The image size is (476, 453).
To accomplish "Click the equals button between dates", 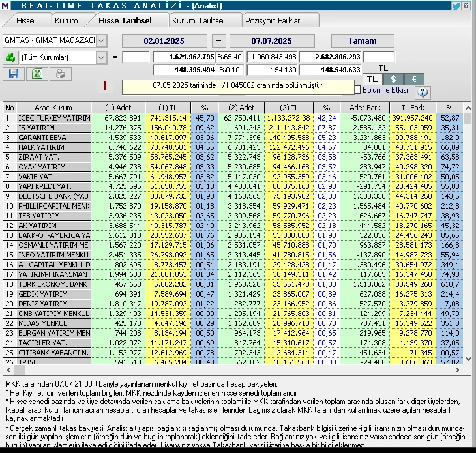I will [x=218, y=40].
